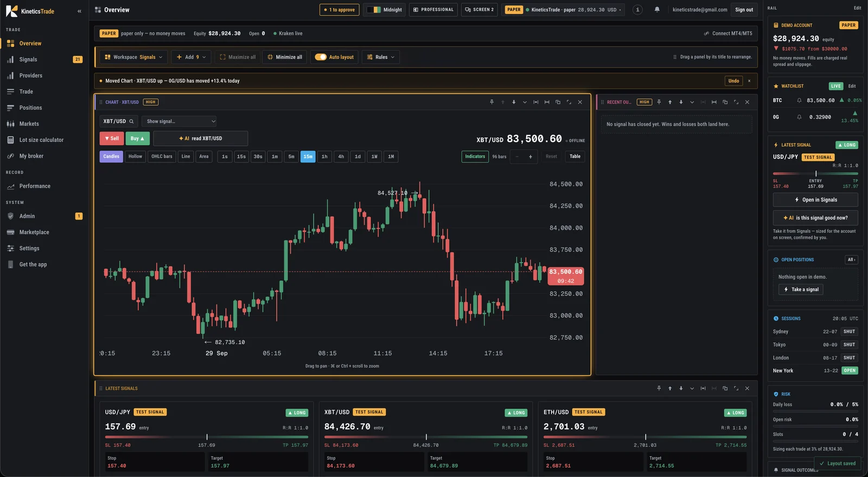
Task: Toggle Auto layout switch
Action: [x=321, y=57]
